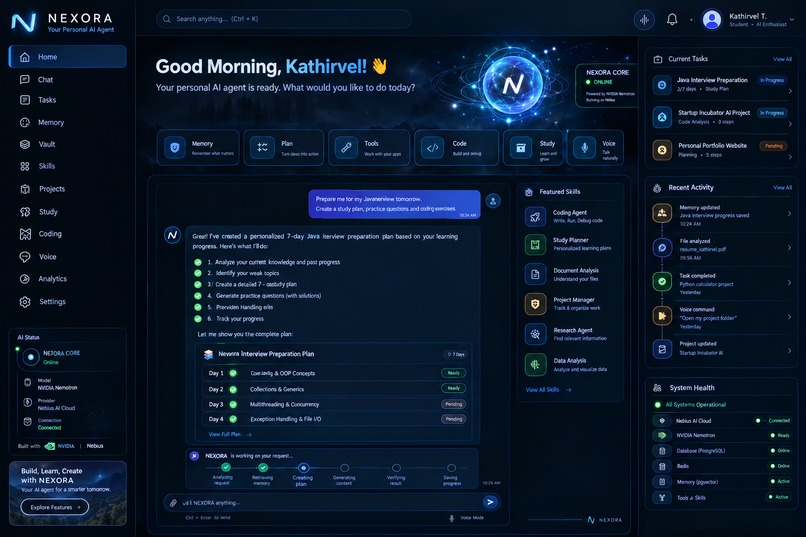Open the Coding Agent skill icon
Screen dimensions: 806x537
click(535, 217)
